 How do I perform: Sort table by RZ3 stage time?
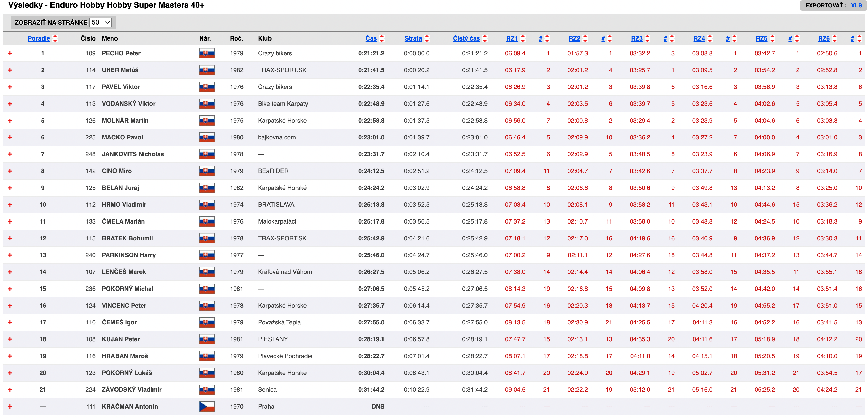637,38
